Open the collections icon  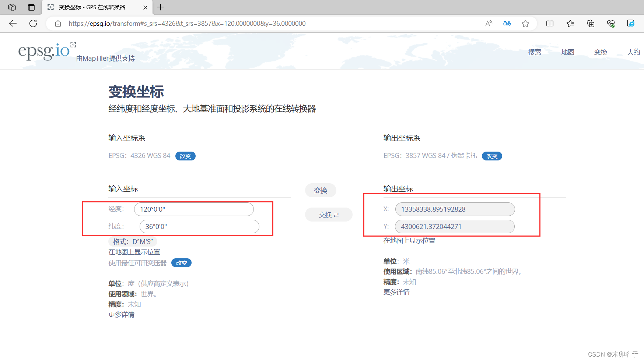(591, 24)
